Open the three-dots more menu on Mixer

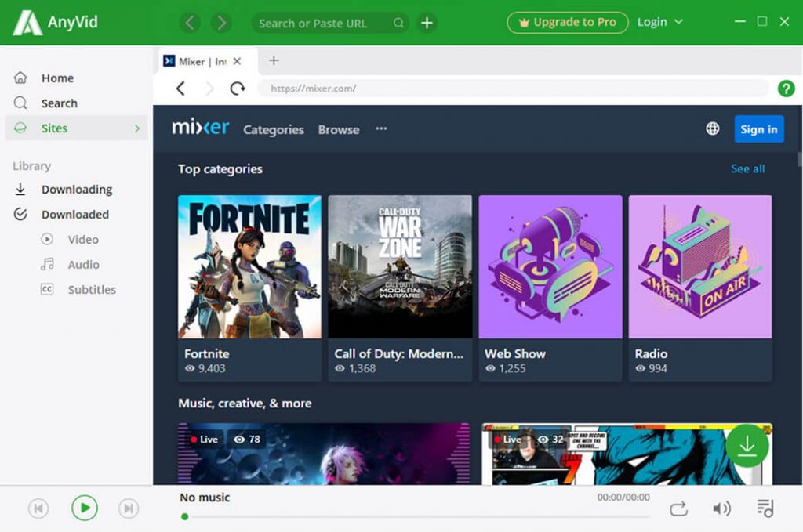coord(382,129)
